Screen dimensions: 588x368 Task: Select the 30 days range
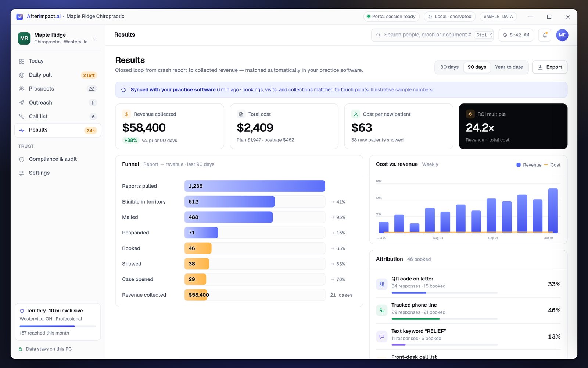tap(449, 67)
